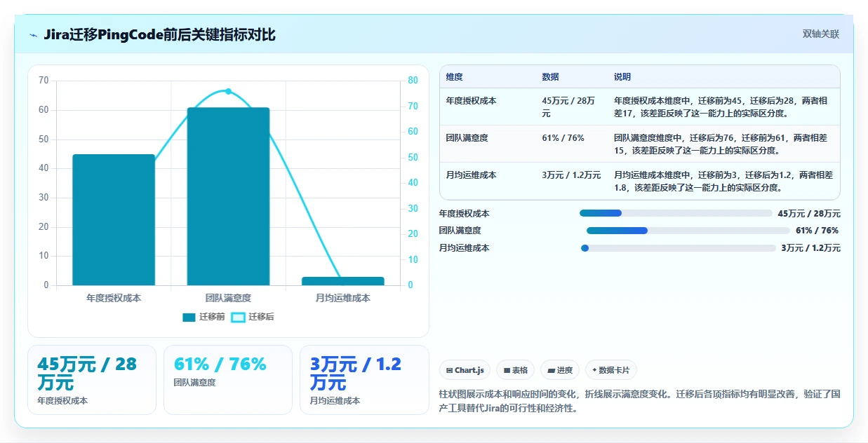Click the 61% / 76% data card

click(228, 380)
